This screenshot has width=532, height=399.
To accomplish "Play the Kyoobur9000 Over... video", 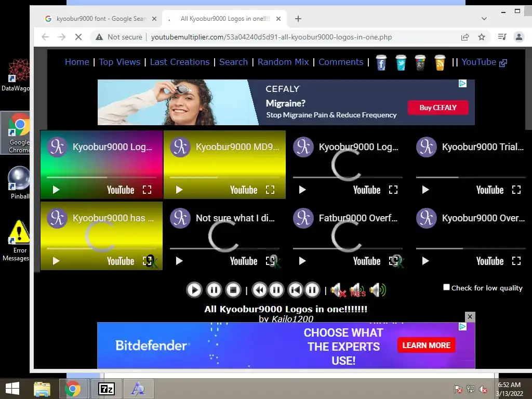I will pyautogui.click(x=425, y=261).
